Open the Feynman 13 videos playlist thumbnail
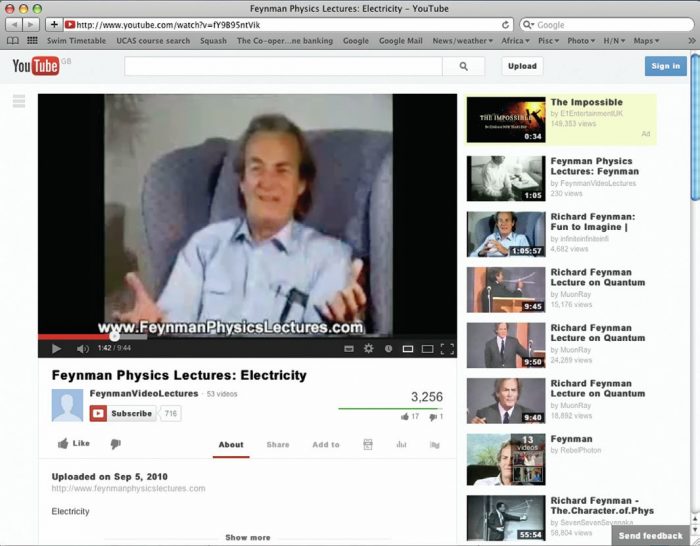 506,459
